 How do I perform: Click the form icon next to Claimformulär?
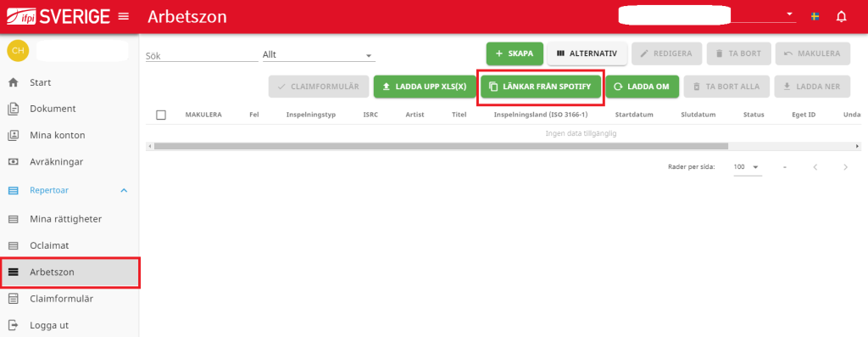14,299
